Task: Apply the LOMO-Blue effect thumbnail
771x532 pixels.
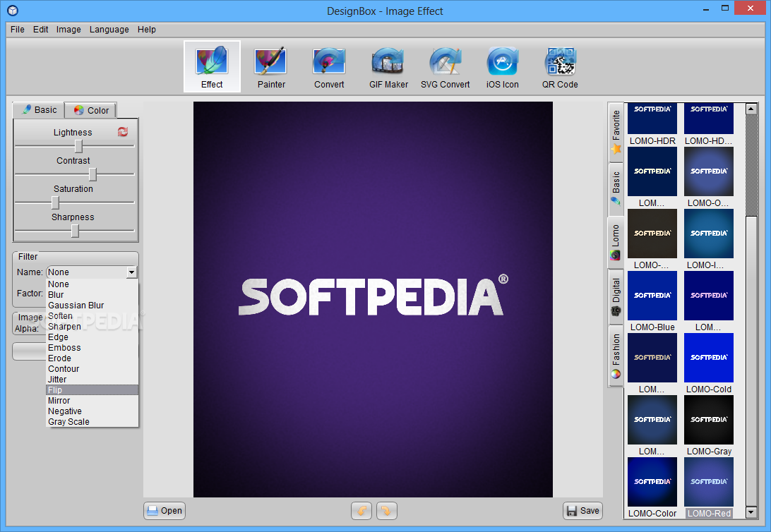Action: tap(652, 295)
